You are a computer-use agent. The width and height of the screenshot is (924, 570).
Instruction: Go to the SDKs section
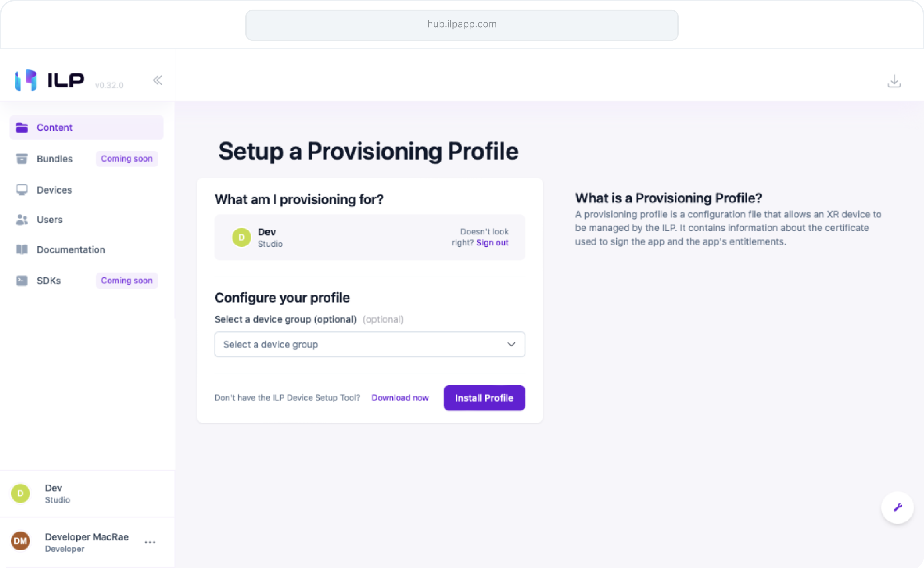[49, 281]
